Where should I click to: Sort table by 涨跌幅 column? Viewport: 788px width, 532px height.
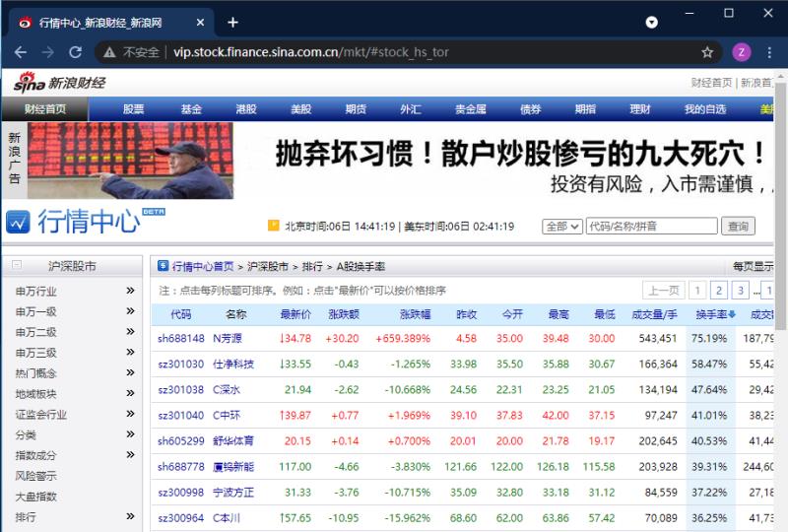[415, 314]
